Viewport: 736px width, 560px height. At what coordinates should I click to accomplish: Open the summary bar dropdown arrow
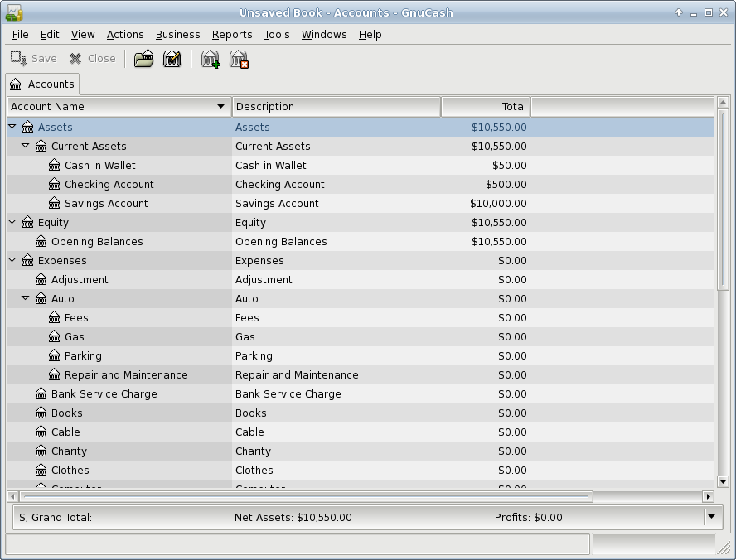point(712,517)
